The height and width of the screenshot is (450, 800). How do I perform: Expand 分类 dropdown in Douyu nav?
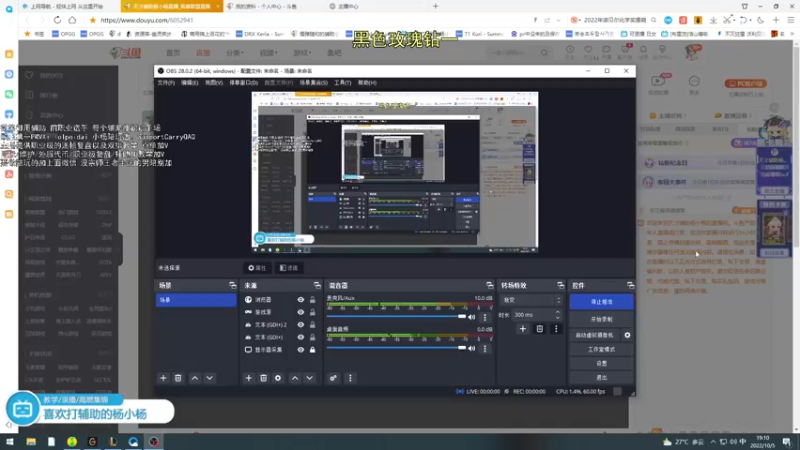(x=235, y=53)
